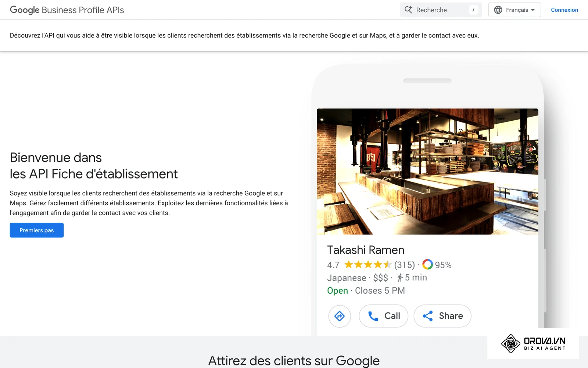
Task: Click the search sparkle icon
Action: point(408,10)
